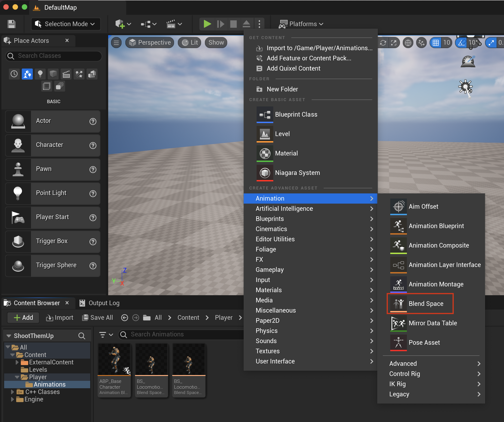This screenshot has height=422, width=504.
Task: Click the Add button in Content Browser
Action: coord(23,317)
